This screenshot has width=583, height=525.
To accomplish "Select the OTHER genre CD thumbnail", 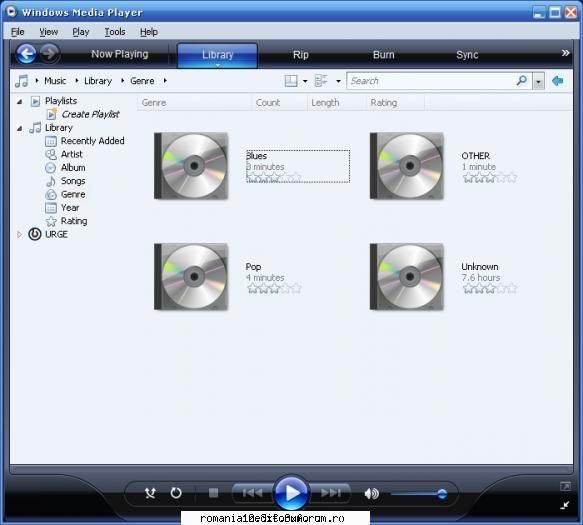I will 407,165.
